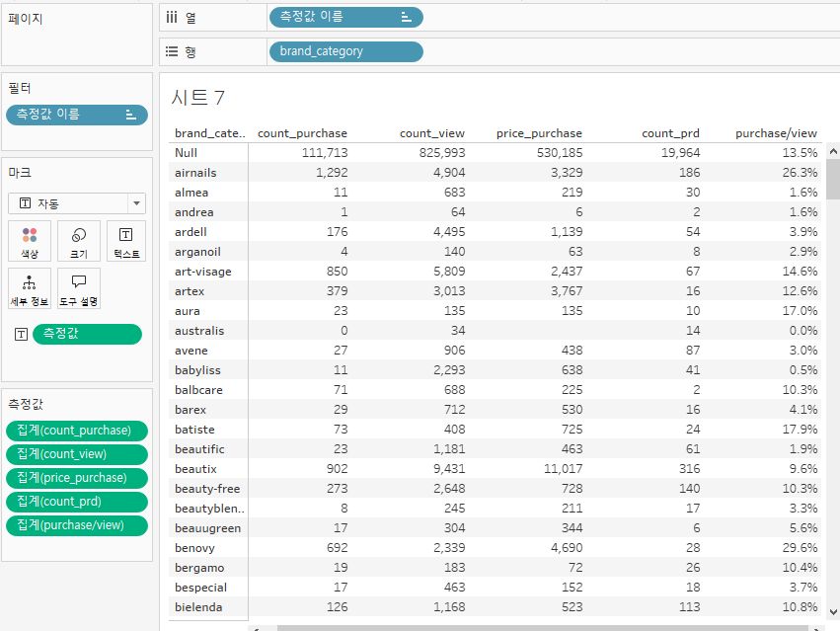Select the arganoil row label
The image size is (840, 631).
click(197, 252)
